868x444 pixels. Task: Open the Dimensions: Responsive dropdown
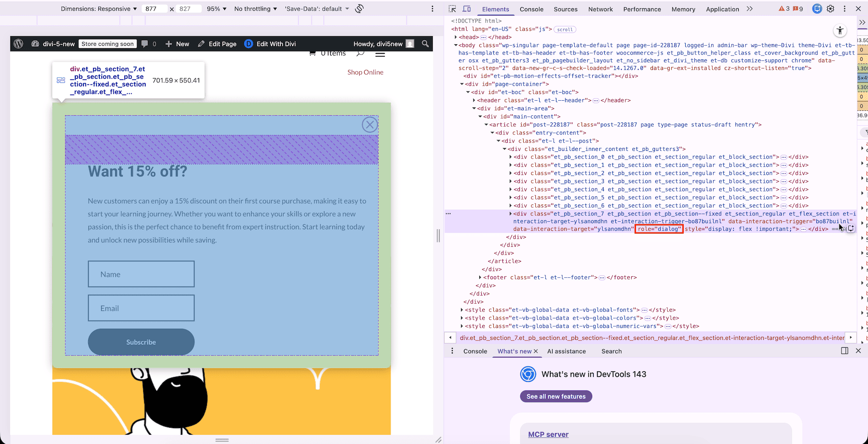99,9
